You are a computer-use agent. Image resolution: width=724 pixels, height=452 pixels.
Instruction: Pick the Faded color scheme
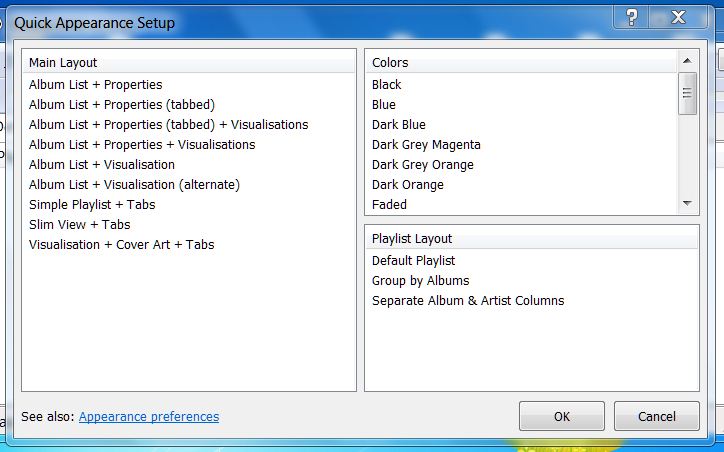point(389,205)
